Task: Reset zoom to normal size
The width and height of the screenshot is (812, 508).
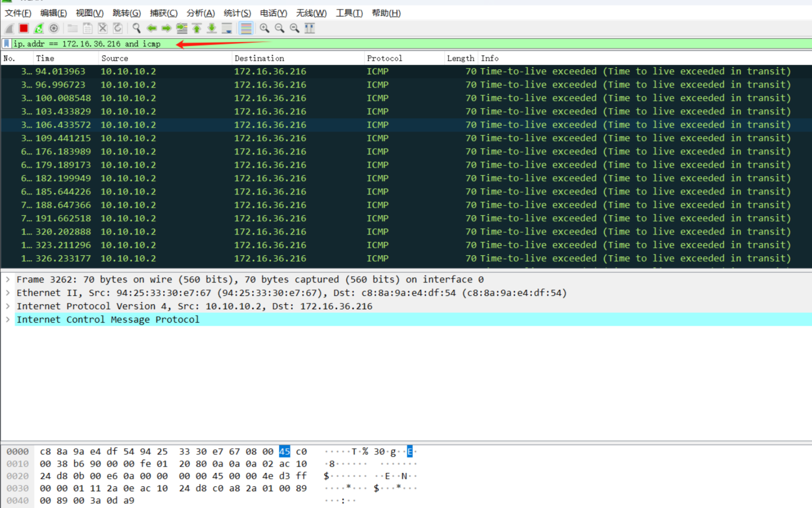Action: (x=294, y=28)
